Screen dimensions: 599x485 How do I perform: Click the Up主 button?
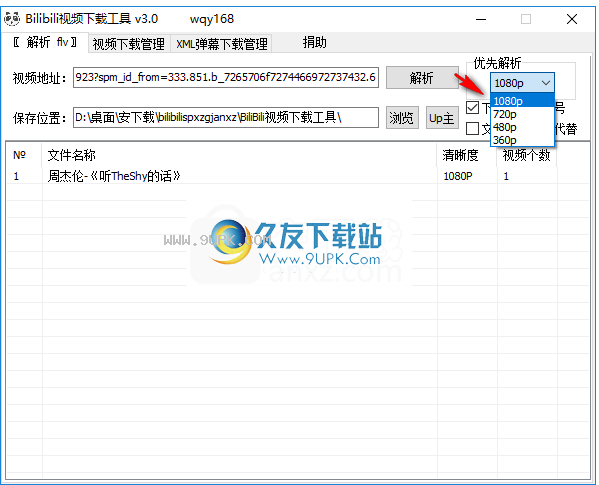[x=442, y=118]
